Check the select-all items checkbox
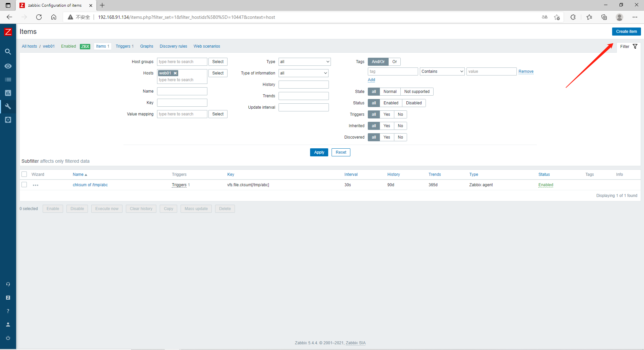Screen dimensions: 644x350 (24, 174)
